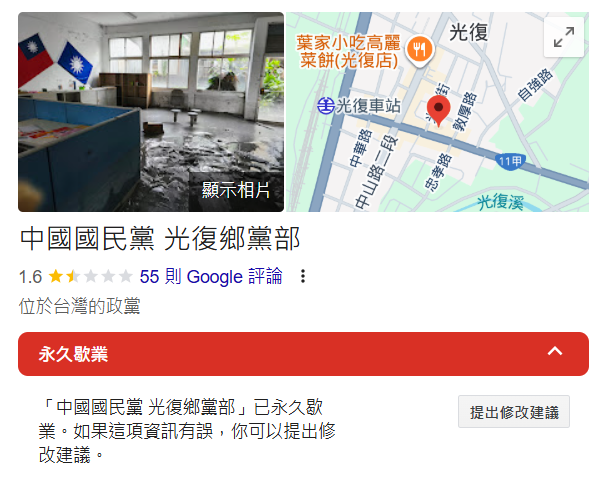Open the 55 則 Google 評論 link
Image resolution: width=599 pixels, height=487 pixels.
tap(211, 276)
